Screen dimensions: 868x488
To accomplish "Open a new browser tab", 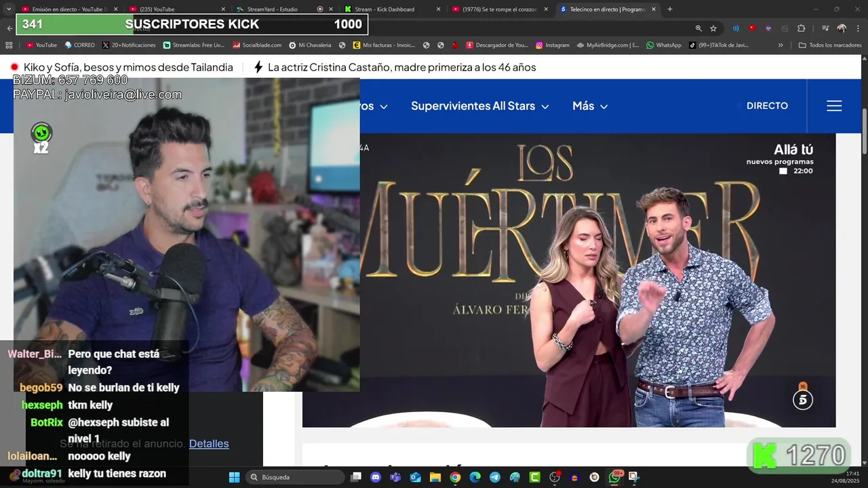I will (x=670, y=9).
